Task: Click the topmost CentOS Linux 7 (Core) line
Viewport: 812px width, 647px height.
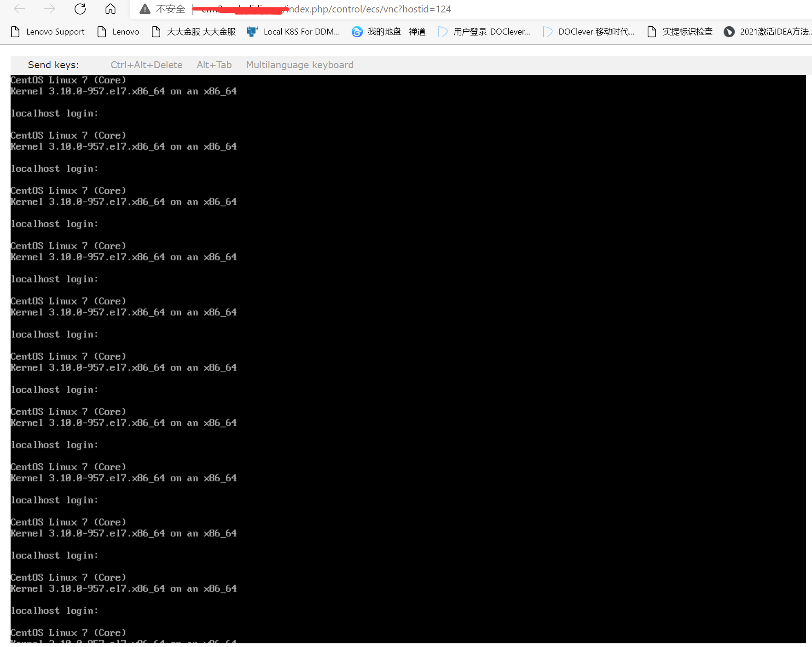Action: [x=68, y=80]
